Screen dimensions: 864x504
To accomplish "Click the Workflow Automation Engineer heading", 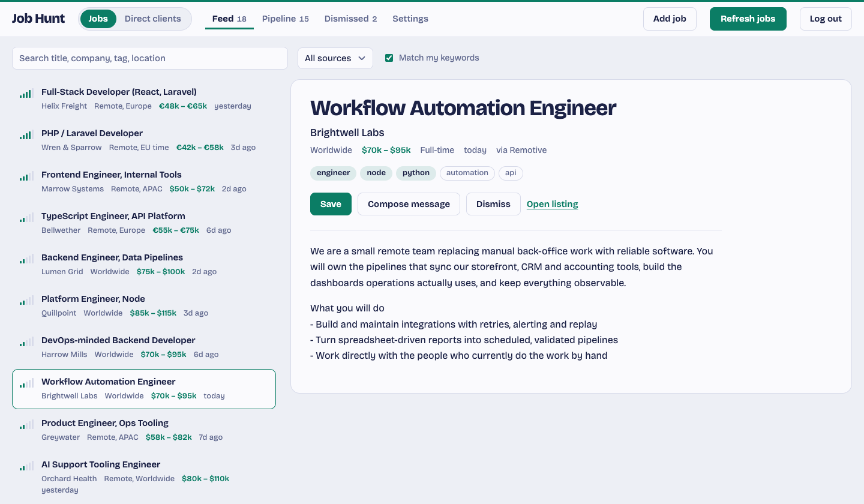I will point(463,108).
